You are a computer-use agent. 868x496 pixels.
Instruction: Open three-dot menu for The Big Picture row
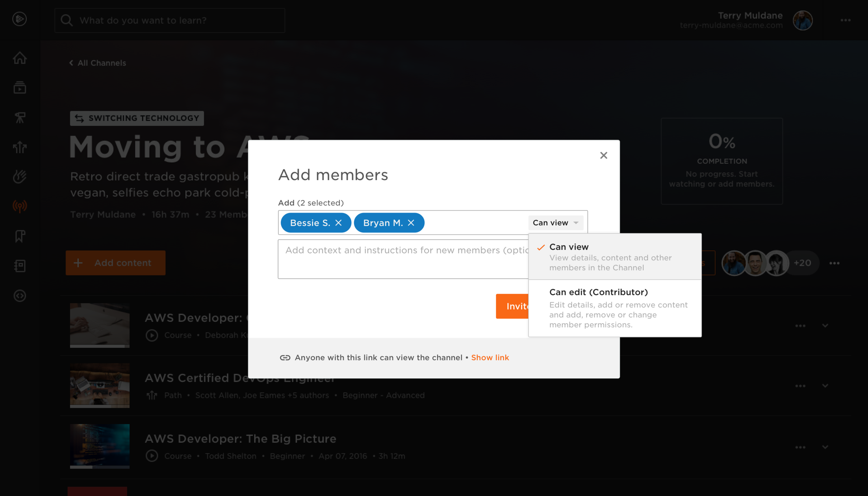pyautogui.click(x=800, y=447)
